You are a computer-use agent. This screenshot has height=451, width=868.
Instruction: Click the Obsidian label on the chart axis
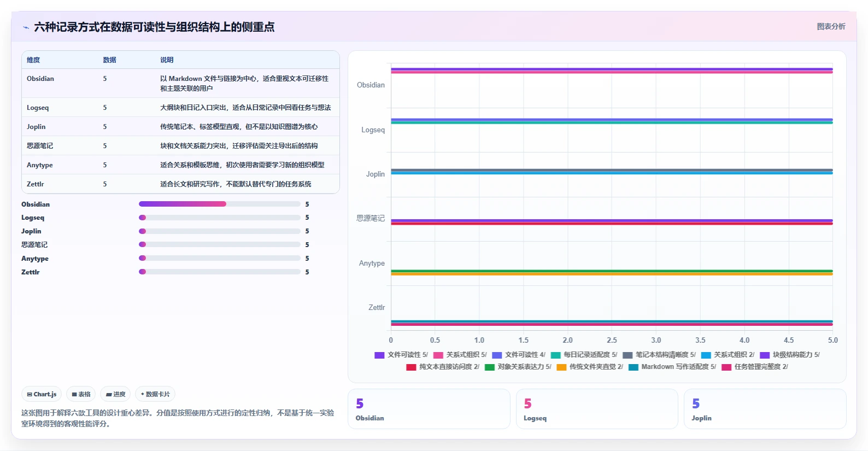(x=371, y=85)
